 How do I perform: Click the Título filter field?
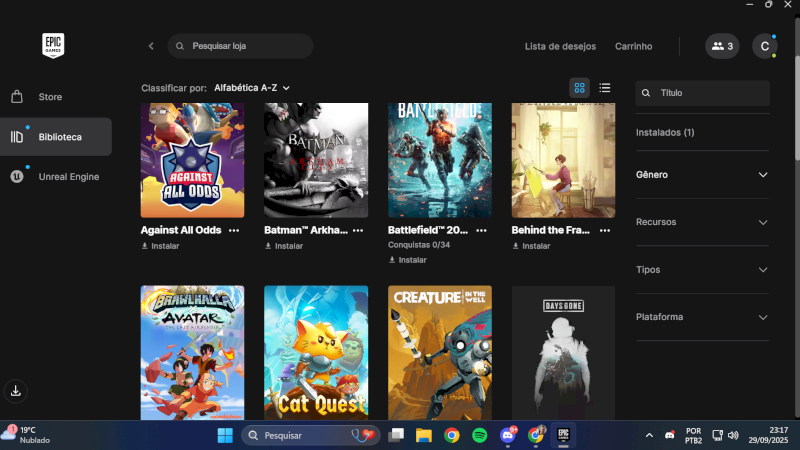(710, 93)
